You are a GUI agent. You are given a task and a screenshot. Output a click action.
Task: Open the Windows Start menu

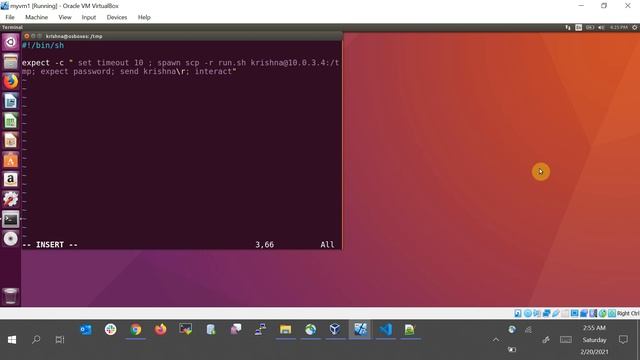12,340
